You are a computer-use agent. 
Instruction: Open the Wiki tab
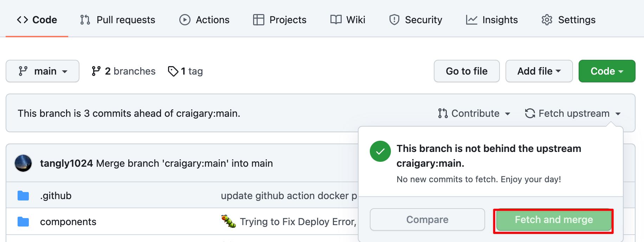click(x=348, y=20)
